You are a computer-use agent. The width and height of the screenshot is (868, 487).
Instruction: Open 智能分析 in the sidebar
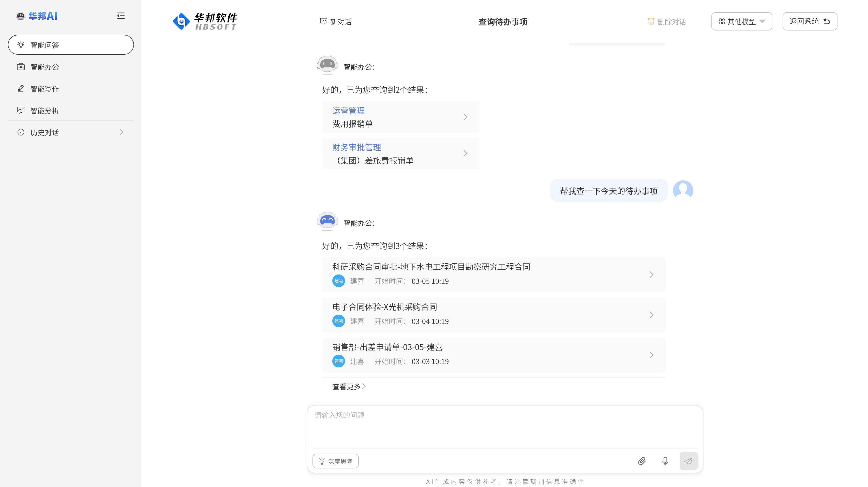(71, 111)
